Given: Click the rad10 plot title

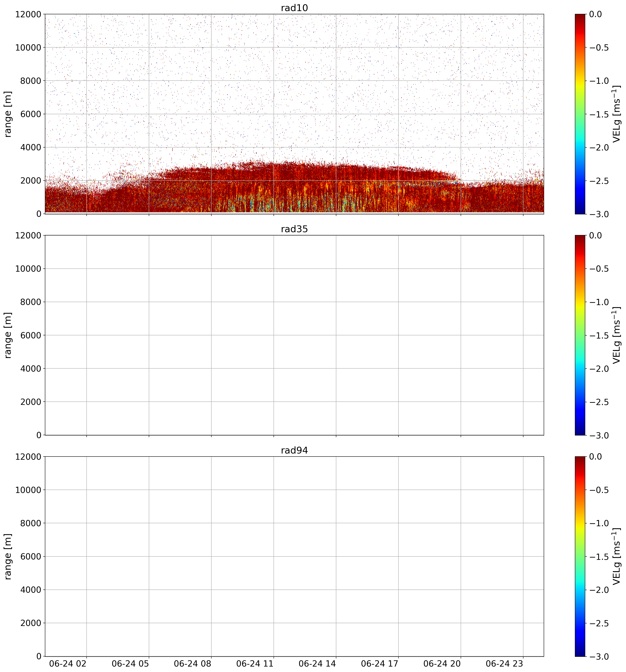Looking at the screenshot, I should 294,8.
